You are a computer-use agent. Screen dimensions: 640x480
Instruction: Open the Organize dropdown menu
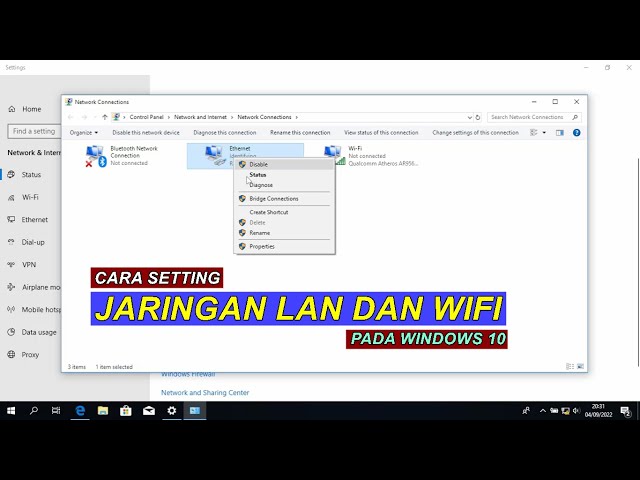point(84,133)
